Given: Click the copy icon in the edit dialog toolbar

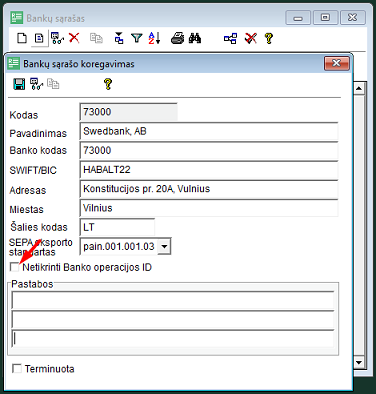Looking at the screenshot, I should [x=53, y=84].
